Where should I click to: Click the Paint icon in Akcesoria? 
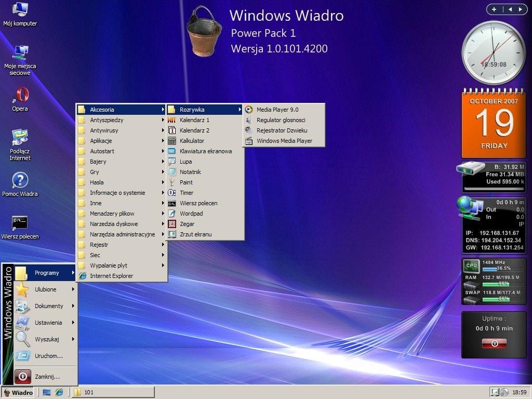tap(172, 182)
